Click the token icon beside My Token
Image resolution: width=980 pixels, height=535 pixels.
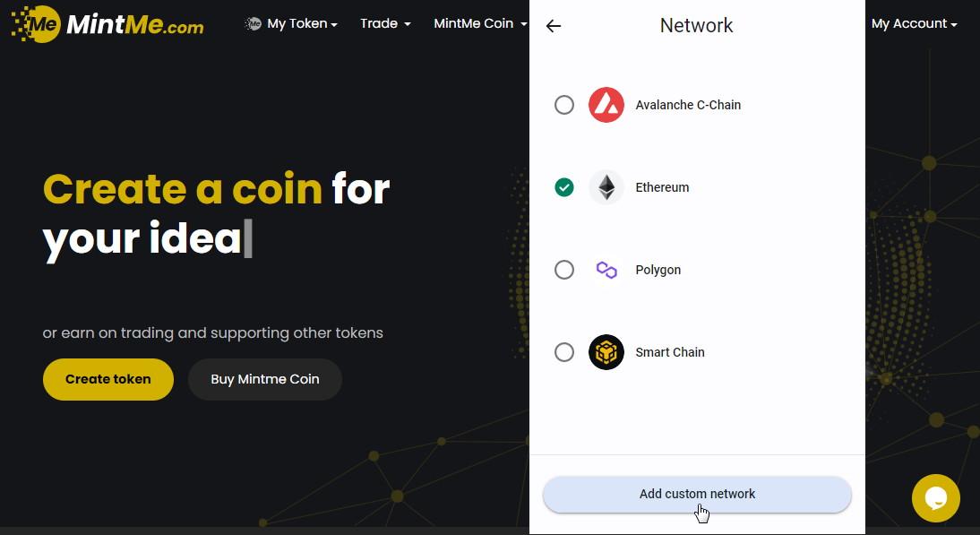tap(254, 24)
